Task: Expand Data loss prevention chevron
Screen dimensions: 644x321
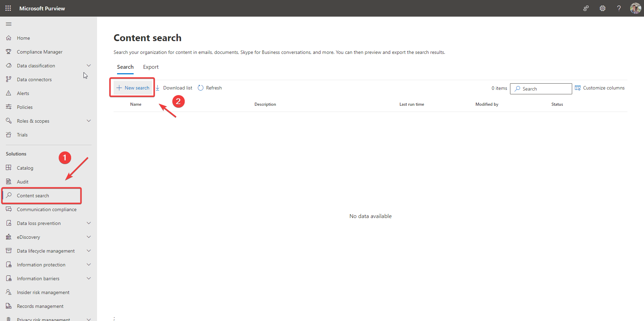Action: (89, 223)
